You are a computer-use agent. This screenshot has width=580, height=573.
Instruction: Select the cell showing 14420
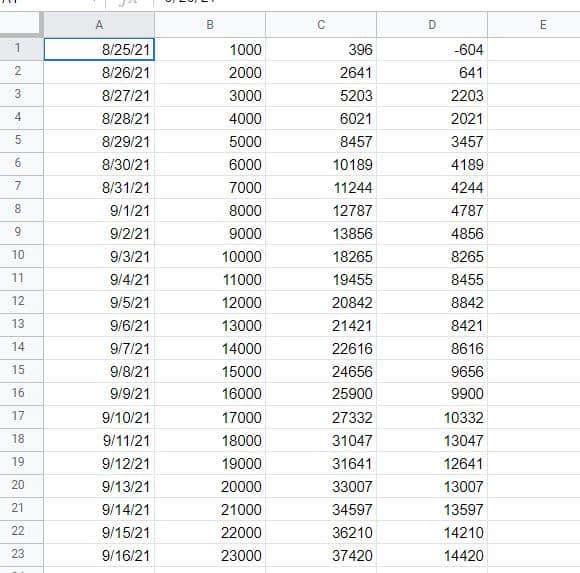pos(432,555)
